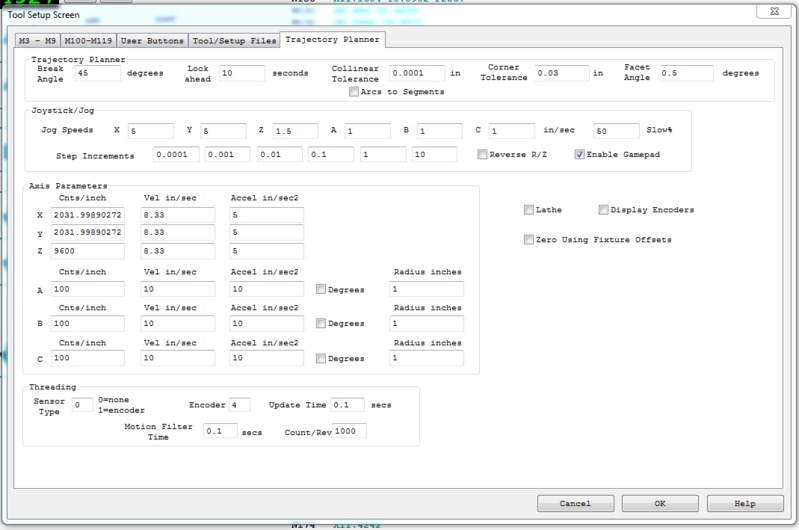Viewport: 799px width, 530px height.
Task: Edit the Slow% jog speed field
Action: [x=615, y=131]
